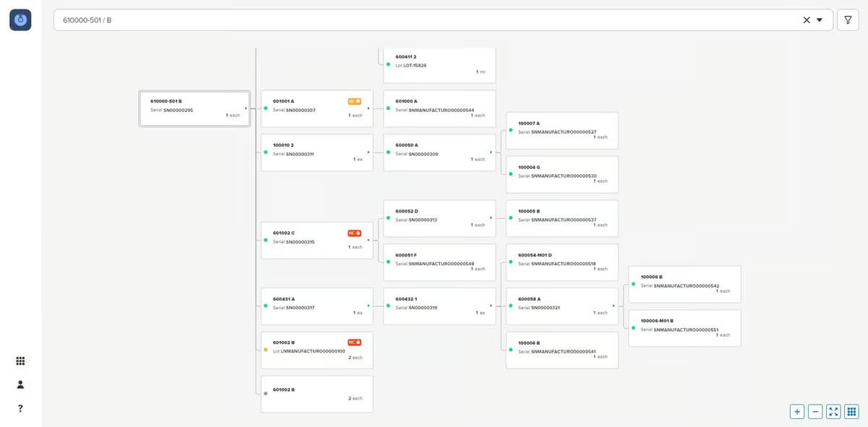868x427 pixels.
Task: Toggle the grid layout view button
Action: (x=851, y=411)
